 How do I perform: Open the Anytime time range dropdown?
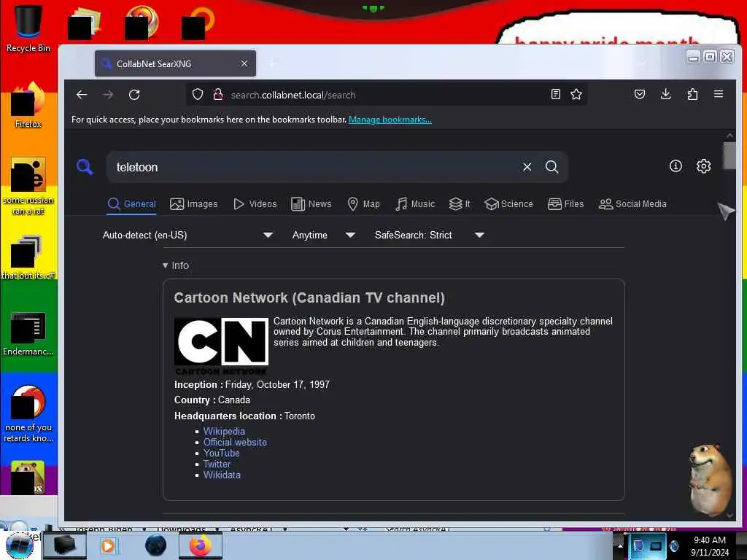click(323, 236)
